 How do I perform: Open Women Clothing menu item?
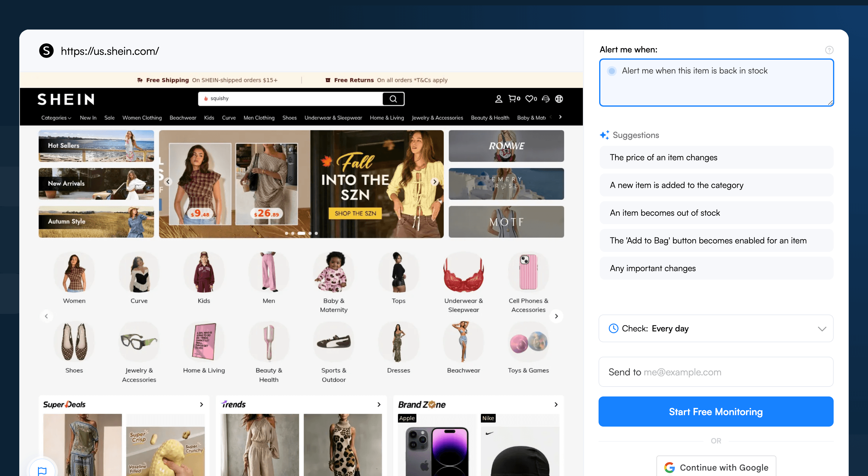click(142, 117)
